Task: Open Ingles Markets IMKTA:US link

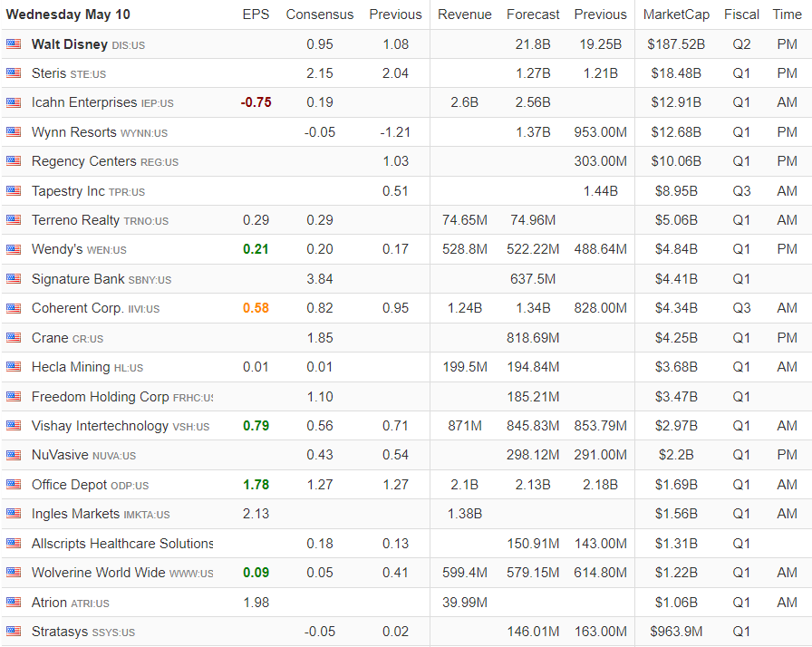Action: point(101,514)
